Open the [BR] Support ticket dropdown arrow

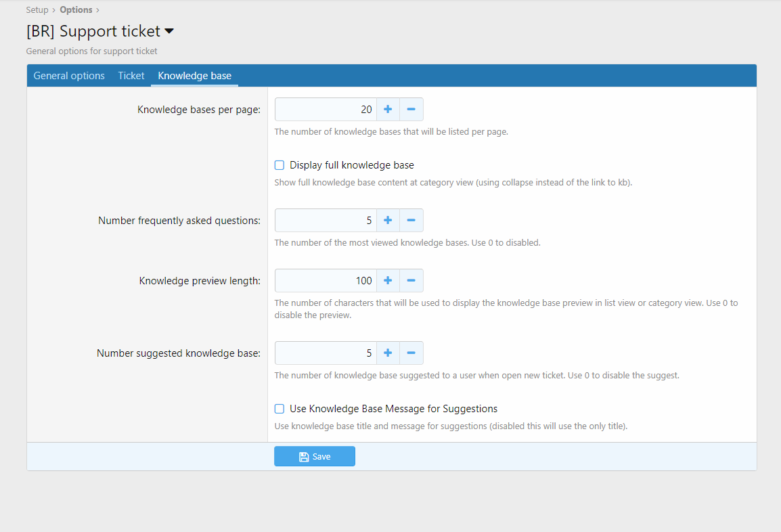[x=169, y=32]
